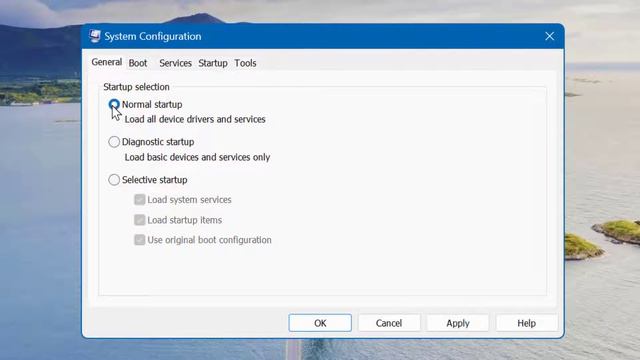Click the Apply button
Image resolution: width=640 pixels, height=360 pixels.
point(458,323)
